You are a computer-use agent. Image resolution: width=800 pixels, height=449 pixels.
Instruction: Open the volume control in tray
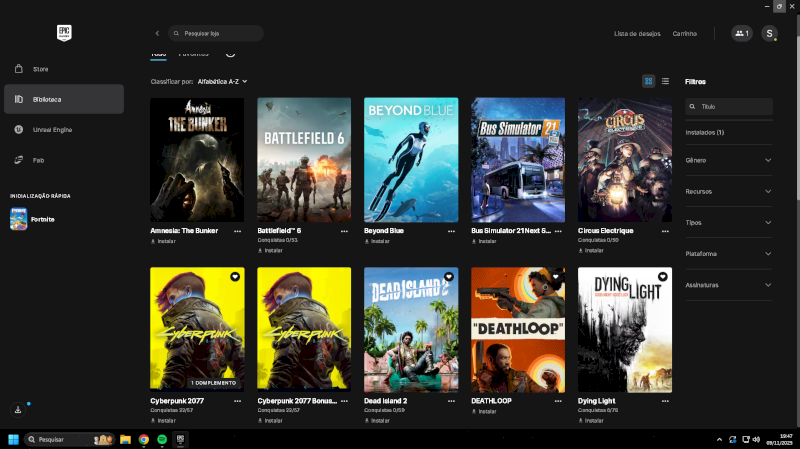pyautogui.click(x=756, y=439)
